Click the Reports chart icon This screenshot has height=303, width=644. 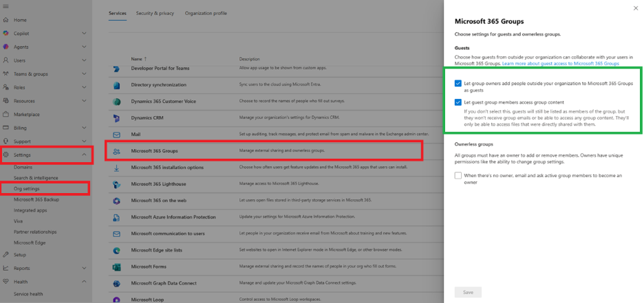coord(6,268)
